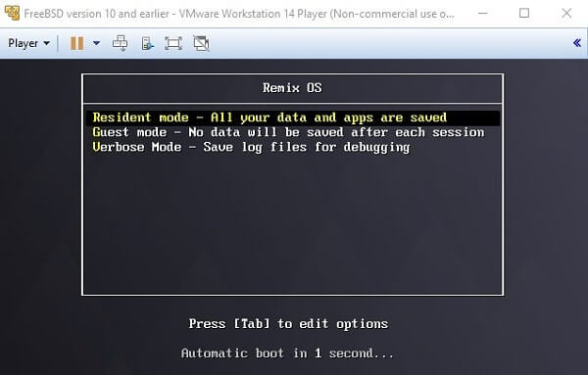Select Resident mode boot entry
Image resolution: width=588 pixels, height=375 pixels.
292,117
